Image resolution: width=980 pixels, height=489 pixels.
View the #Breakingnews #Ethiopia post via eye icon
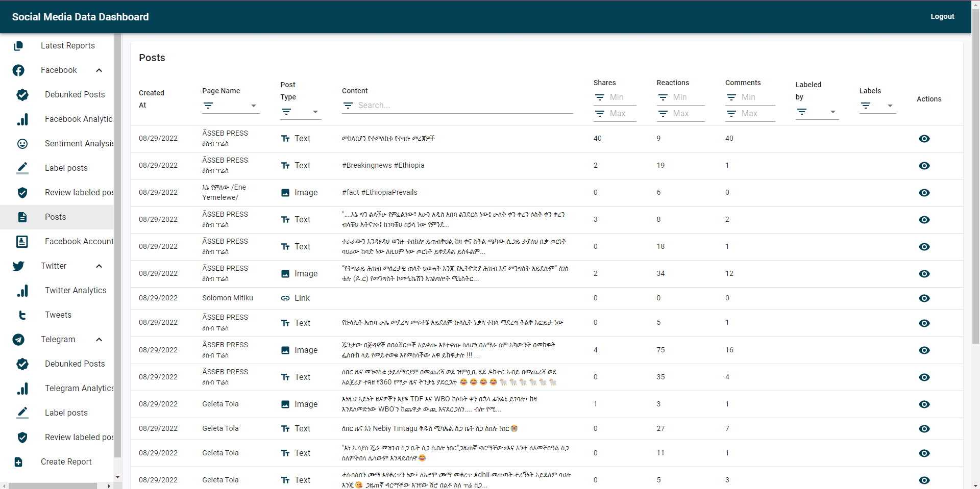[x=924, y=166]
